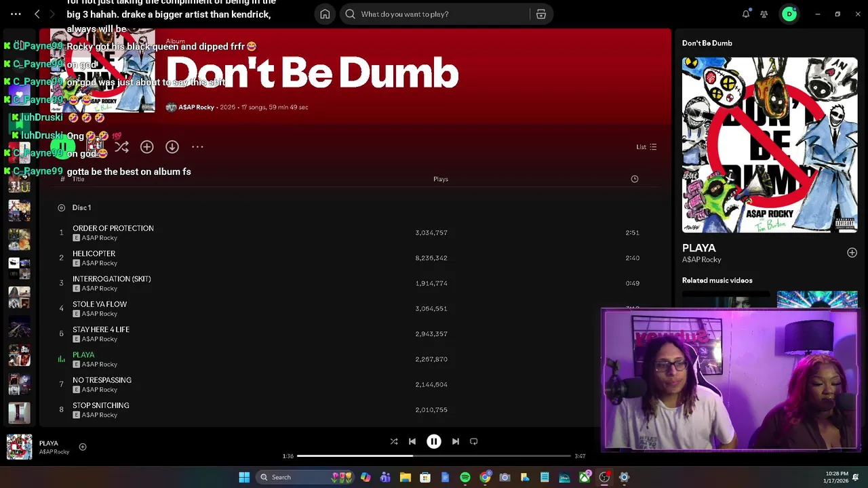Click the album cover in Now Playing panel
The width and height of the screenshot is (868, 488).
point(770,144)
